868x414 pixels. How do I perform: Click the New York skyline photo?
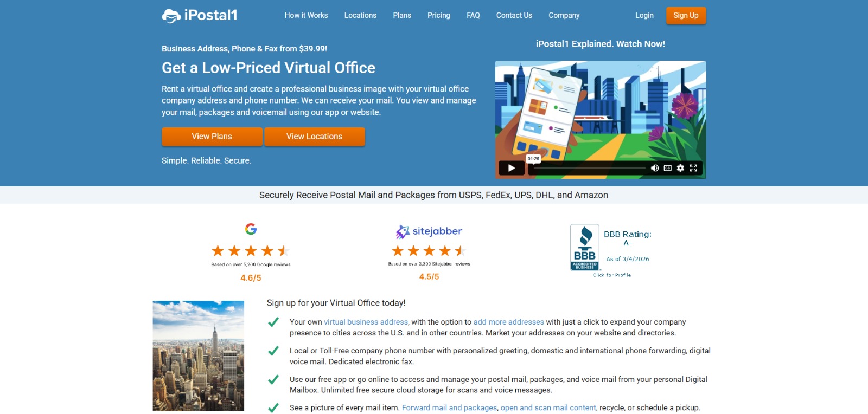tap(199, 356)
